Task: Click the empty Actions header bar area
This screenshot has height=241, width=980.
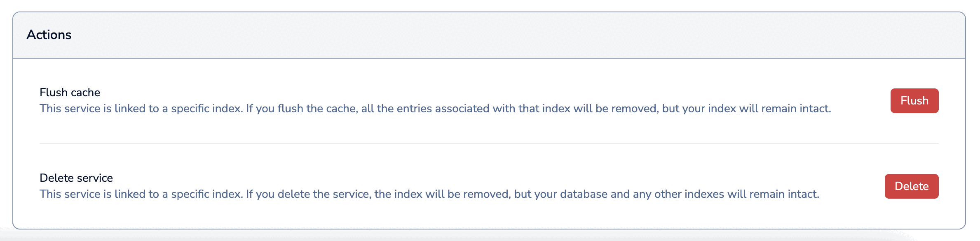Action: [495, 35]
